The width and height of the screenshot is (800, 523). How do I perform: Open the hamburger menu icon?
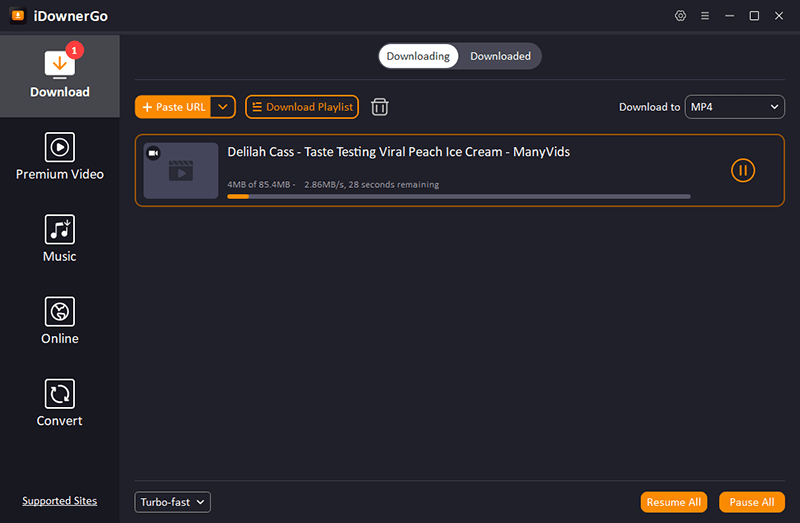(x=705, y=16)
